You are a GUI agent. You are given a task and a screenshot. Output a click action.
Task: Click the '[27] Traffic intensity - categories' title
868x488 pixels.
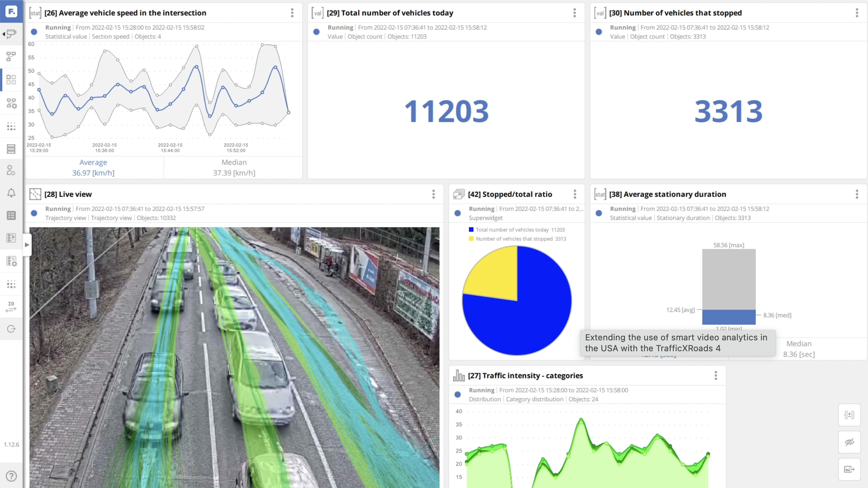coord(525,375)
